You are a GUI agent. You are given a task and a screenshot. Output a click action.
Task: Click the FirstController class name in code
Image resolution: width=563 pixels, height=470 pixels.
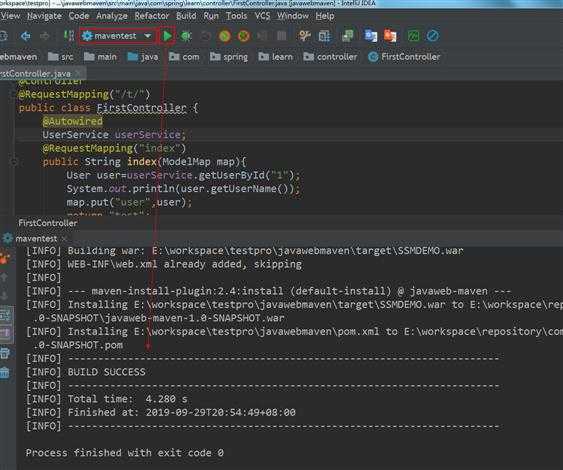(x=141, y=108)
